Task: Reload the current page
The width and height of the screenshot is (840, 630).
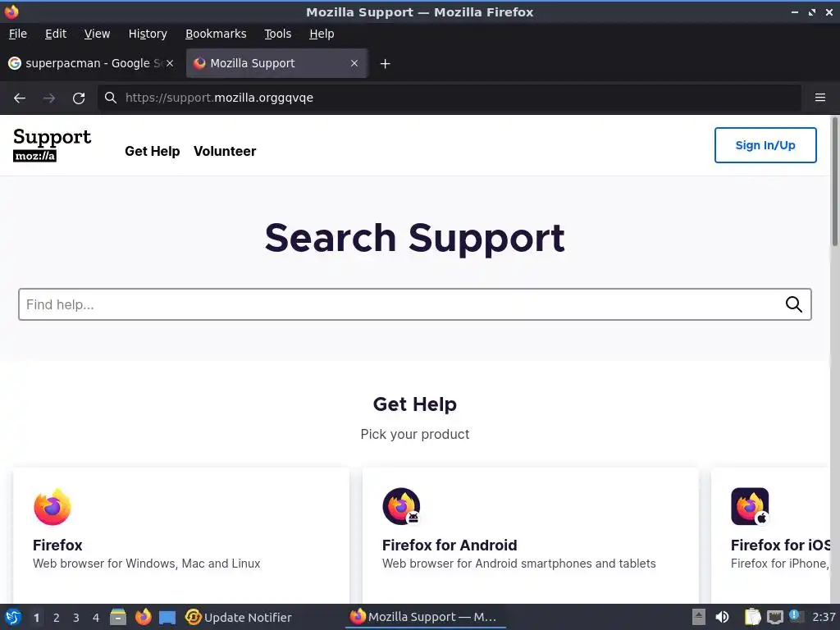Action: click(x=79, y=98)
